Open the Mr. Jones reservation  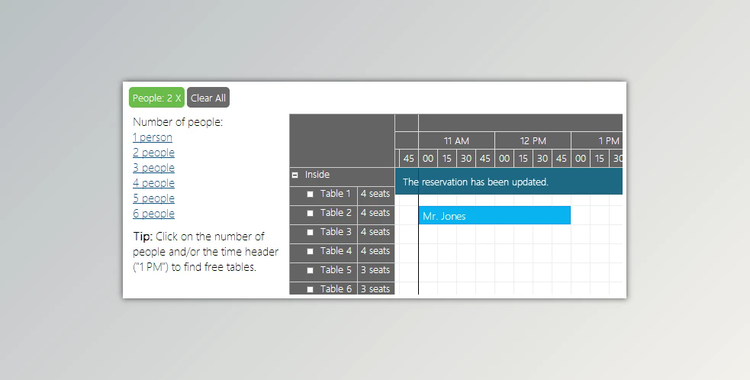(495, 216)
